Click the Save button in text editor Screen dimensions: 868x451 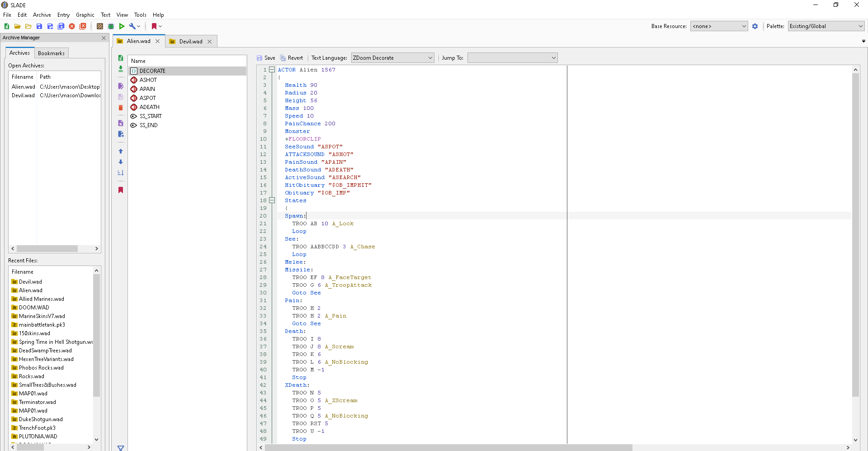[266, 58]
